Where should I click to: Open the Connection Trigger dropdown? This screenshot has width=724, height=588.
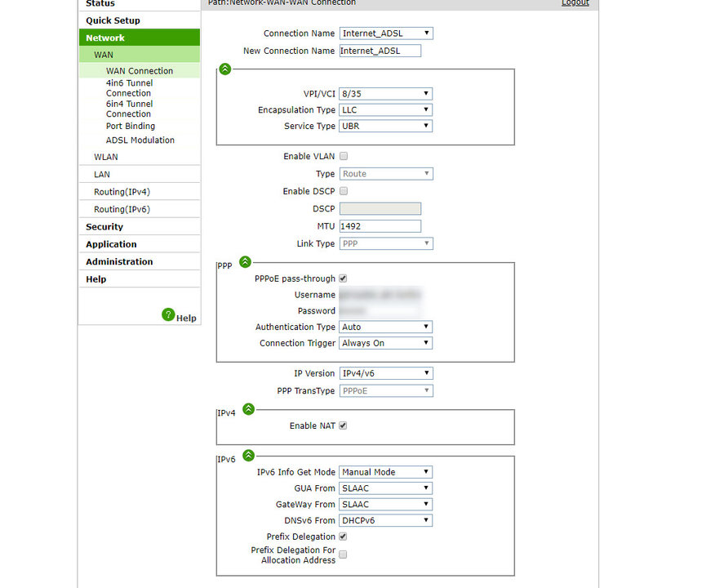(385, 343)
